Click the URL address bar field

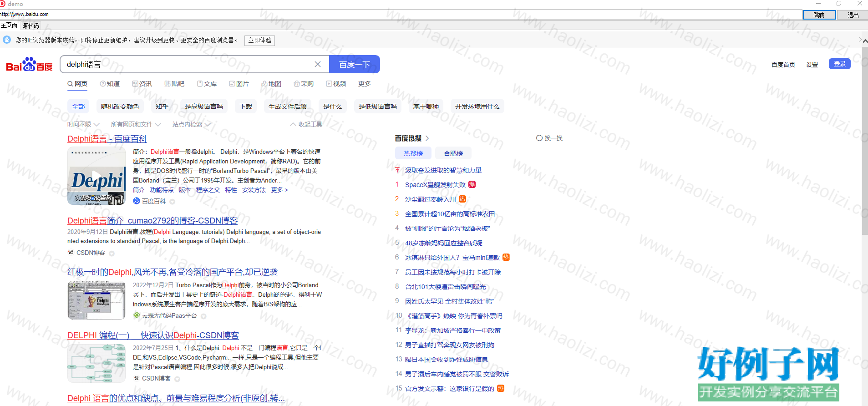point(401,15)
